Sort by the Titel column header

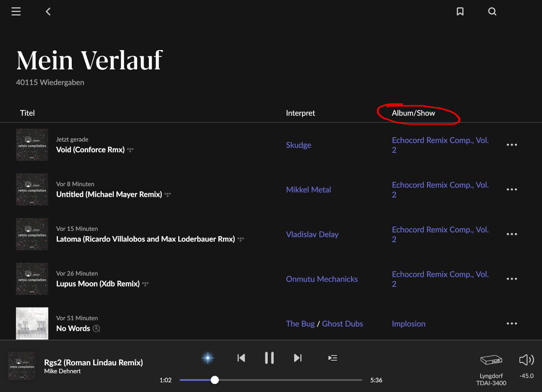[27, 113]
